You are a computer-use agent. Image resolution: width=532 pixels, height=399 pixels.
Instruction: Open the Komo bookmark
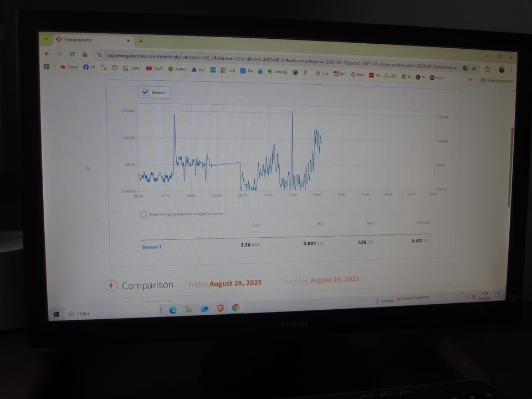click(177, 69)
